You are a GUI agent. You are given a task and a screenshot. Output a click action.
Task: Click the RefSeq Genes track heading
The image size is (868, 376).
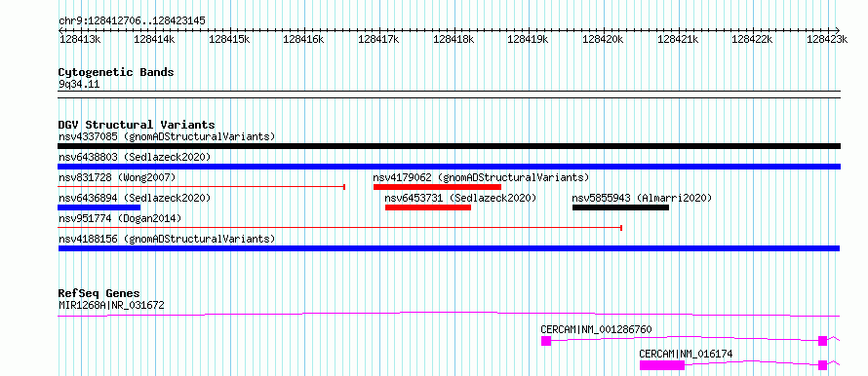click(99, 293)
